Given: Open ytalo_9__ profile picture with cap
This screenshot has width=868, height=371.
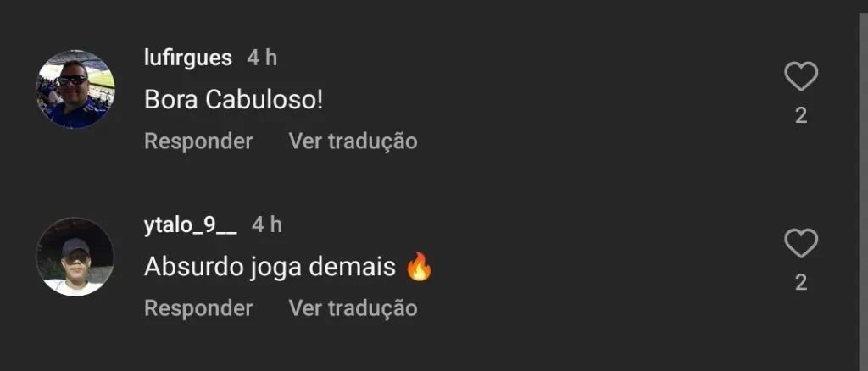Looking at the screenshot, I should [75, 257].
